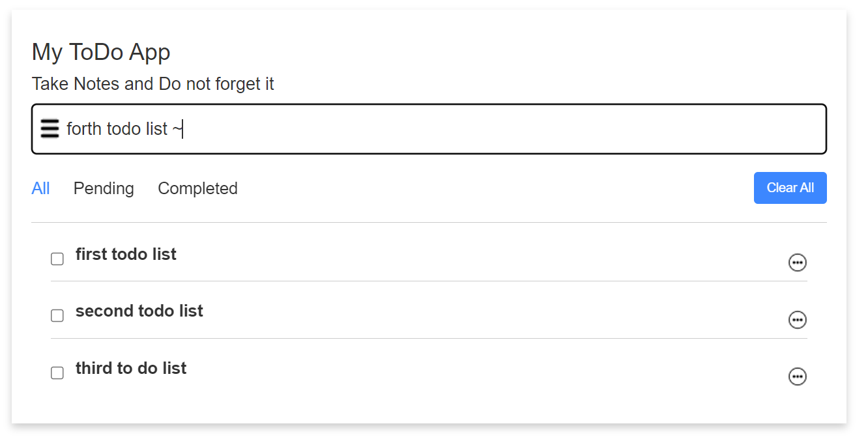Click the ellipsis icon beside "third to do list"
868x441 pixels.
coord(798,376)
